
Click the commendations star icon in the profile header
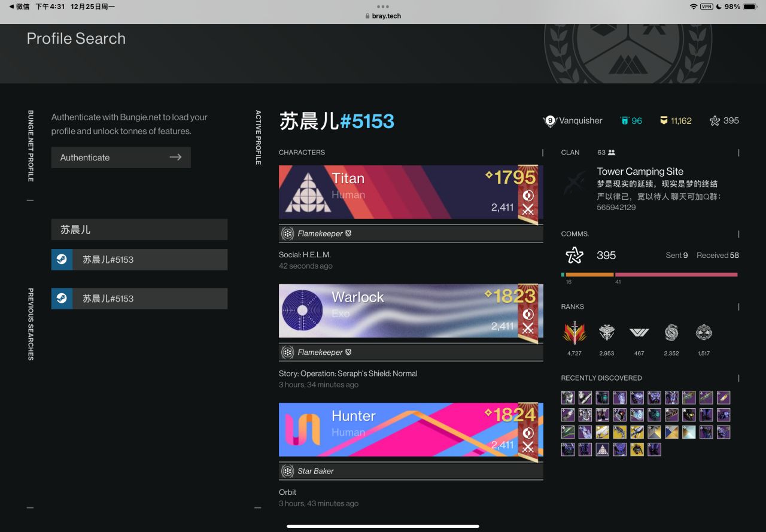715,121
